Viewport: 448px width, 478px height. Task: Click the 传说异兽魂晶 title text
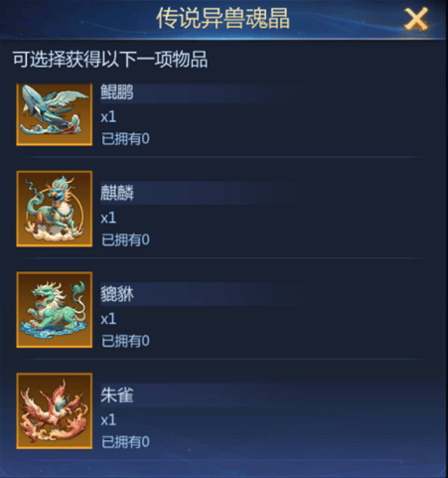[x=224, y=18]
